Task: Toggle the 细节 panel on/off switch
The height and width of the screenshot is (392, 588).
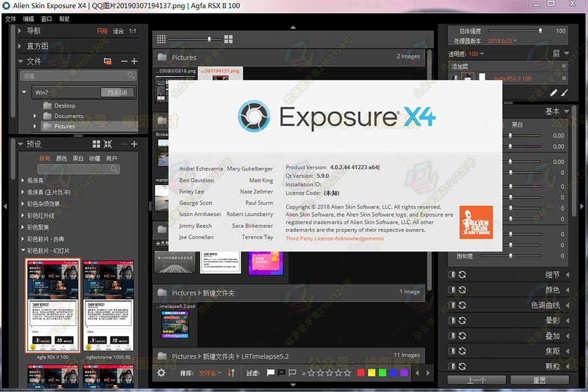Action: pos(452,275)
